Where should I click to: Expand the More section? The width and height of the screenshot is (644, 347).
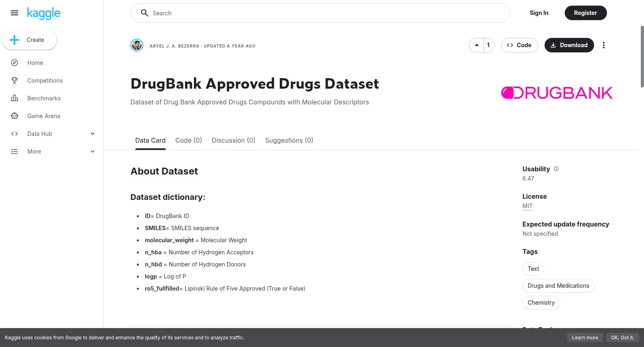(93, 152)
